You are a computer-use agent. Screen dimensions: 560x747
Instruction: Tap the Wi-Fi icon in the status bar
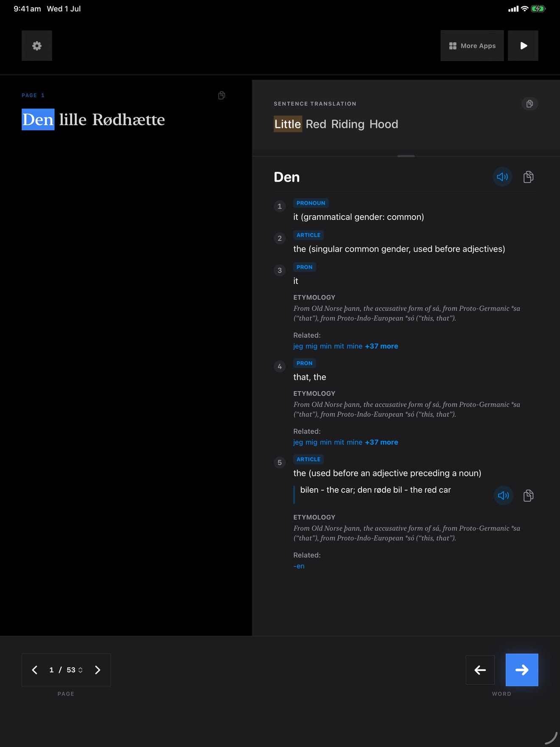[525, 8]
